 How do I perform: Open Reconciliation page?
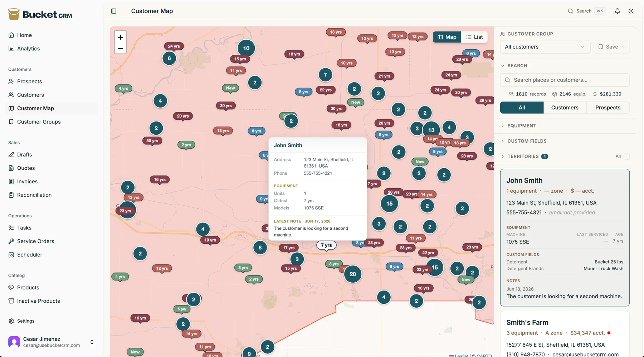click(x=52, y=195)
